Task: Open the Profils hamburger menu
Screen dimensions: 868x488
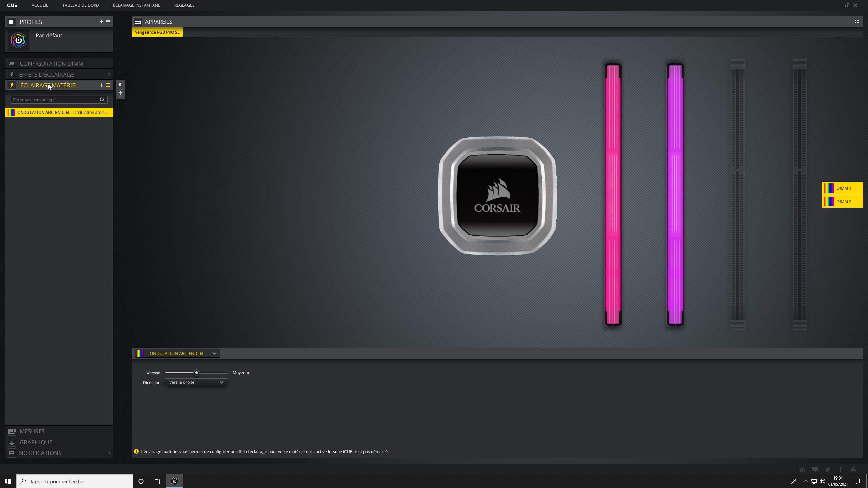Action: tap(108, 22)
